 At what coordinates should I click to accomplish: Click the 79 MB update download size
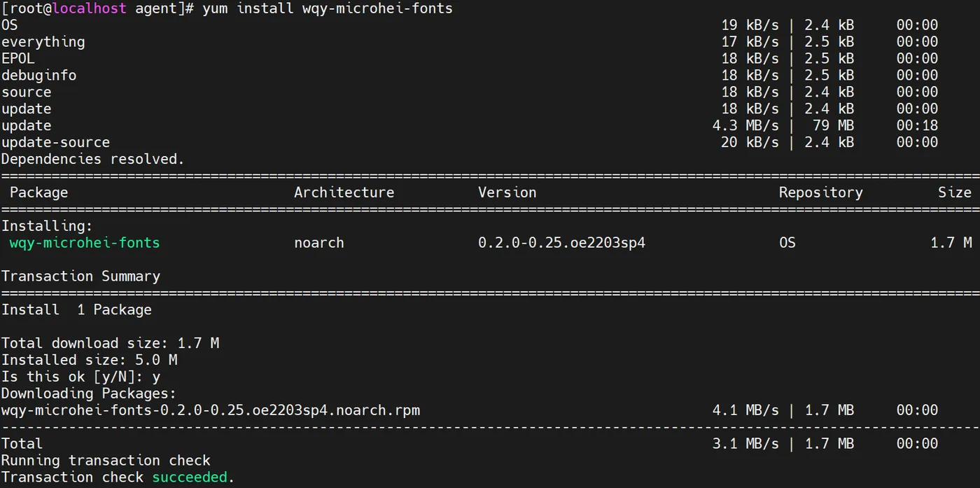click(833, 126)
